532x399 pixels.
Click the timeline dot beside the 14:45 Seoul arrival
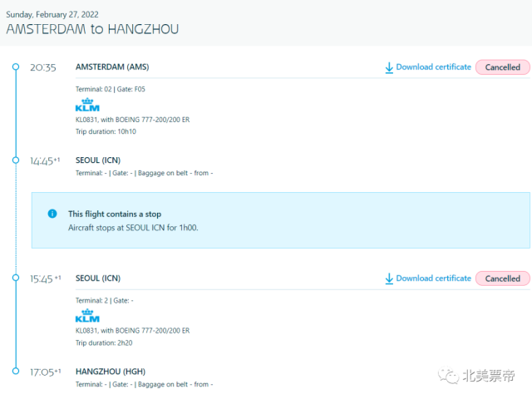point(16,160)
